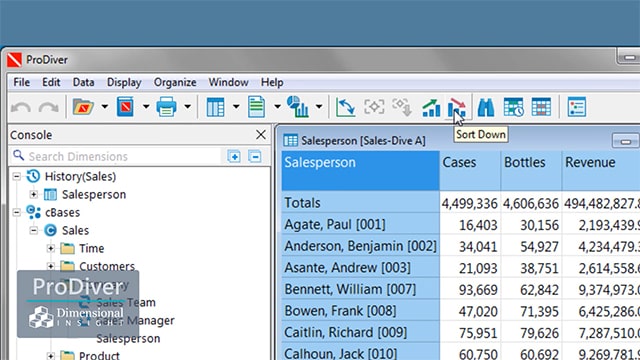The image size is (640, 360).
Task: Click the Revenue column header
Action: [x=601, y=171]
